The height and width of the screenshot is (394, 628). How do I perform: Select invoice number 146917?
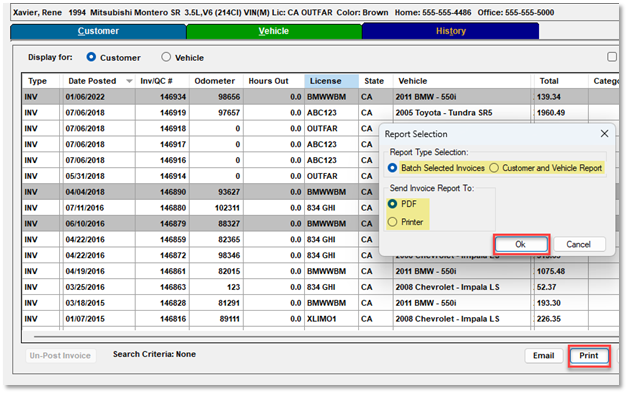pyautogui.click(x=173, y=145)
